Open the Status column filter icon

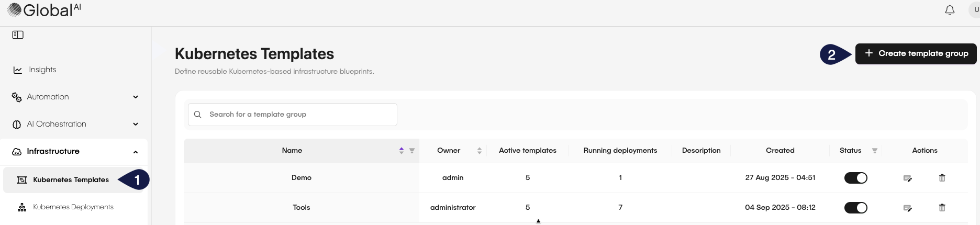point(874,151)
